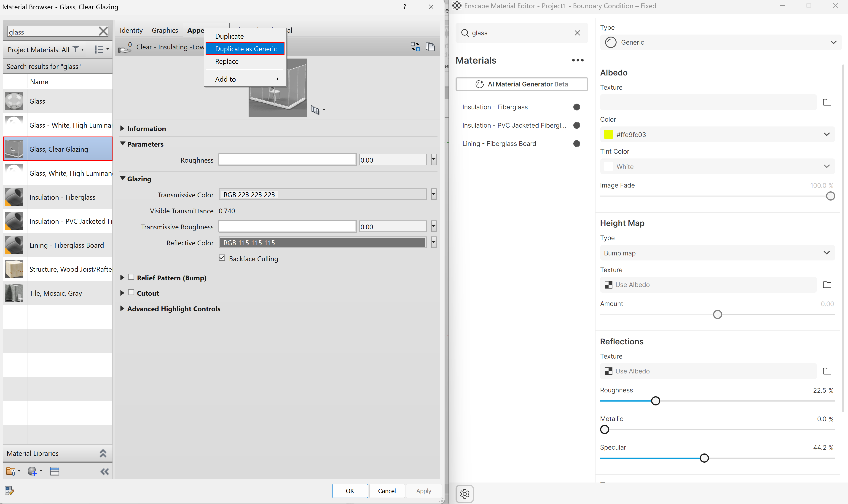Click Cancel in Material Browser
The height and width of the screenshot is (504, 848).
point(386,491)
